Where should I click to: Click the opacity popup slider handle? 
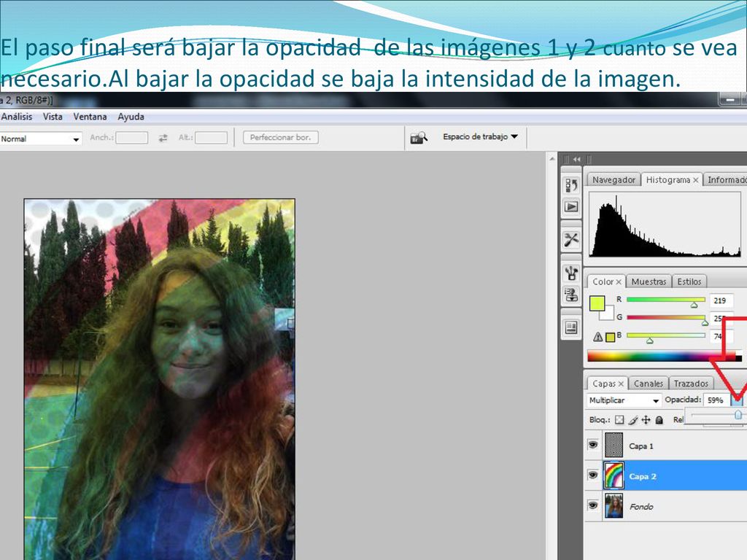[x=738, y=415]
